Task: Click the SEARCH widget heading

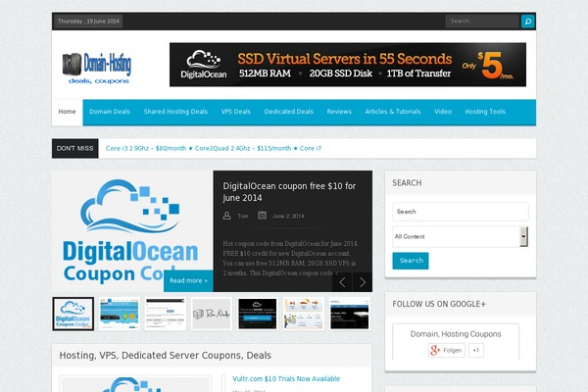Action: (407, 183)
